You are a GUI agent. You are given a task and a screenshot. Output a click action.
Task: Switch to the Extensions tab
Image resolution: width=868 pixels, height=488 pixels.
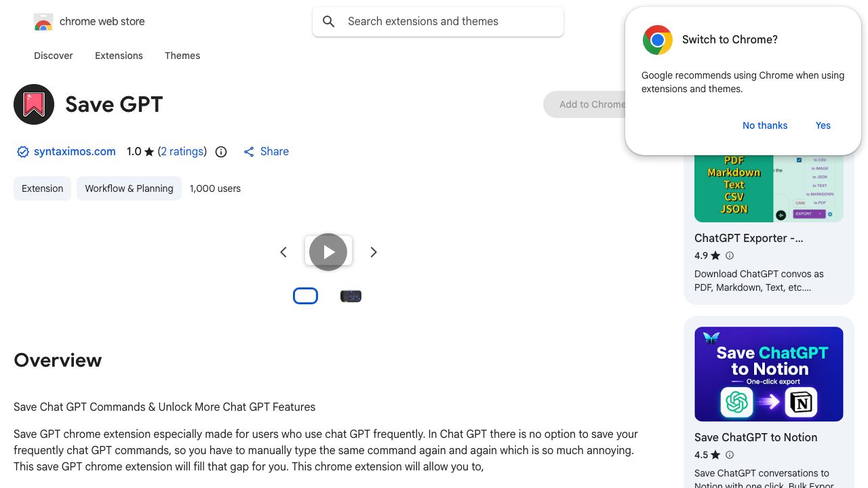119,56
